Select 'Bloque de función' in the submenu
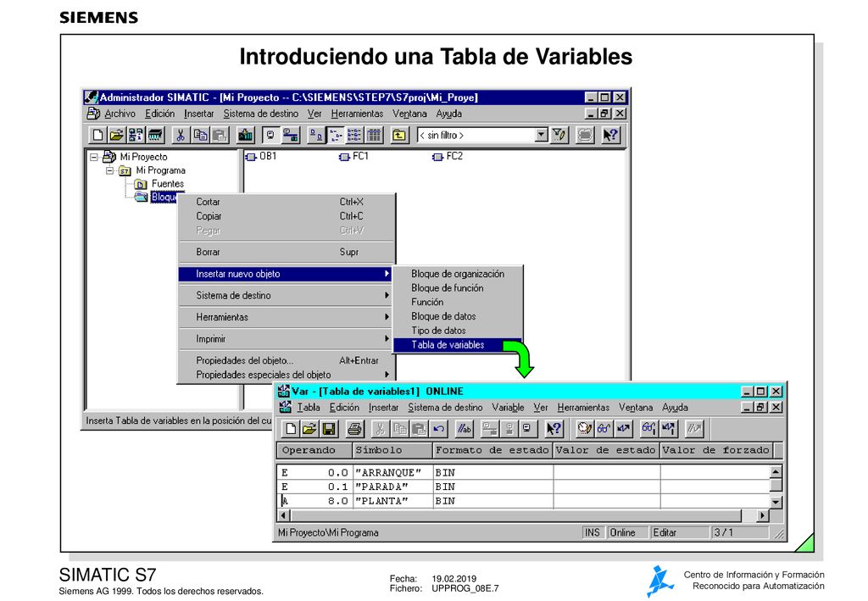Screen dimensions: 868x601 (457, 287)
